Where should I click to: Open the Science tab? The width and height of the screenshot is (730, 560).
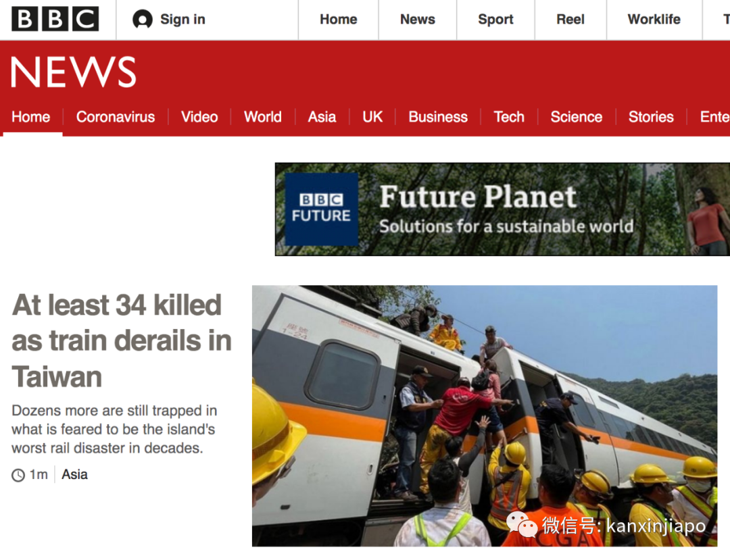[x=577, y=117]
